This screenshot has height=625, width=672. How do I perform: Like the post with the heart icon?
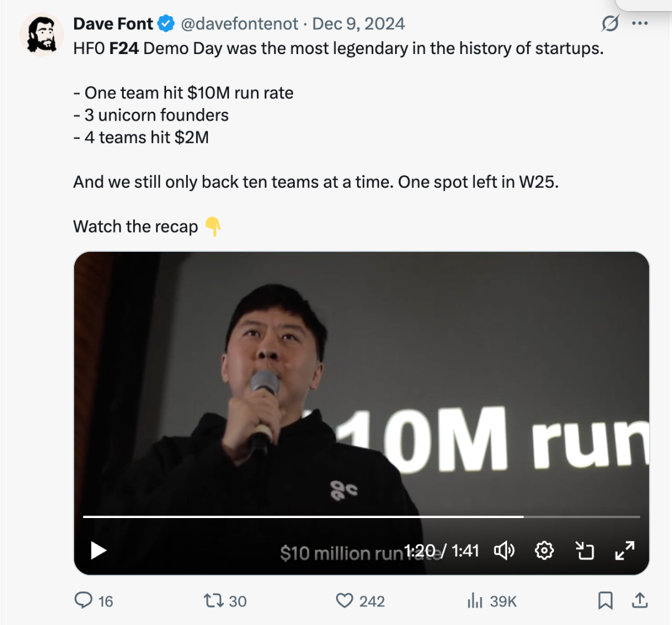pos(344,601)
